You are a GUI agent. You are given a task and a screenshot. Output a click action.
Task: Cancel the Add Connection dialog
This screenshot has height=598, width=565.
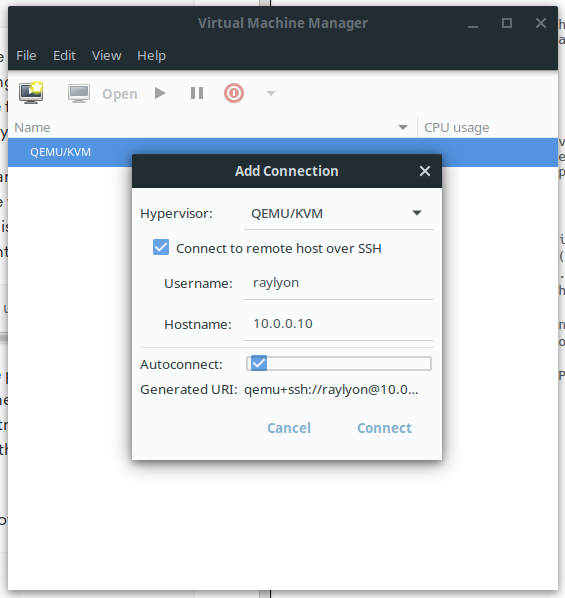tap(289, 428)
